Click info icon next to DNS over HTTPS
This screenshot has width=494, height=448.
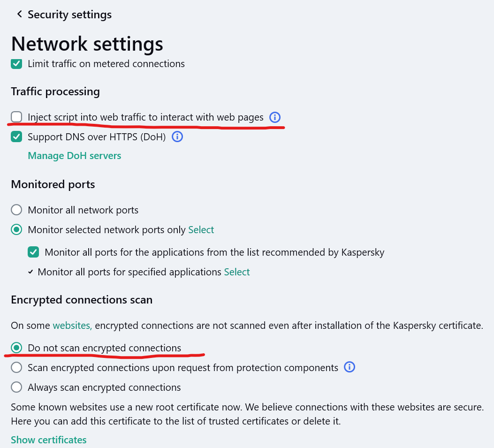coord(177,137)
